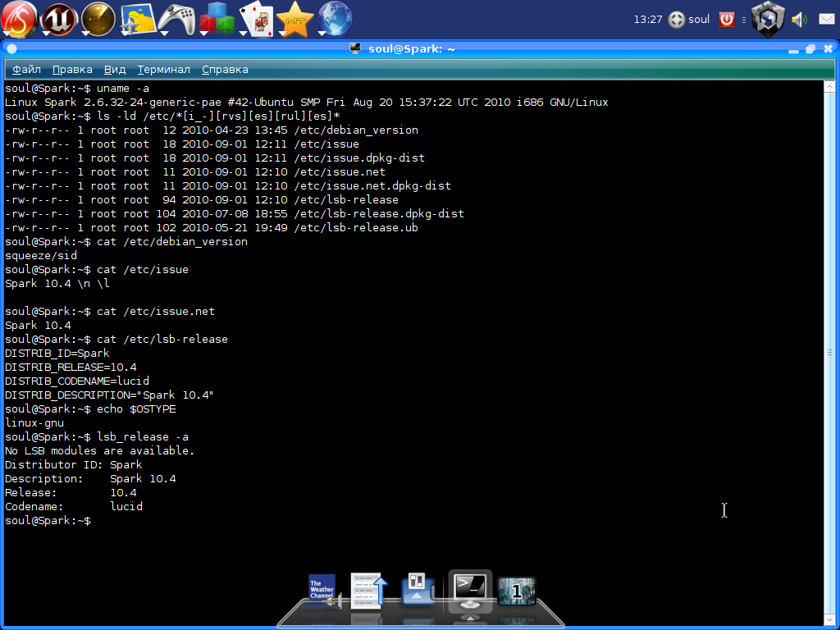Click the terminal scrollbar up arrow
The width and height of the screenshot is (840, 630).
(x=829, y=86)
